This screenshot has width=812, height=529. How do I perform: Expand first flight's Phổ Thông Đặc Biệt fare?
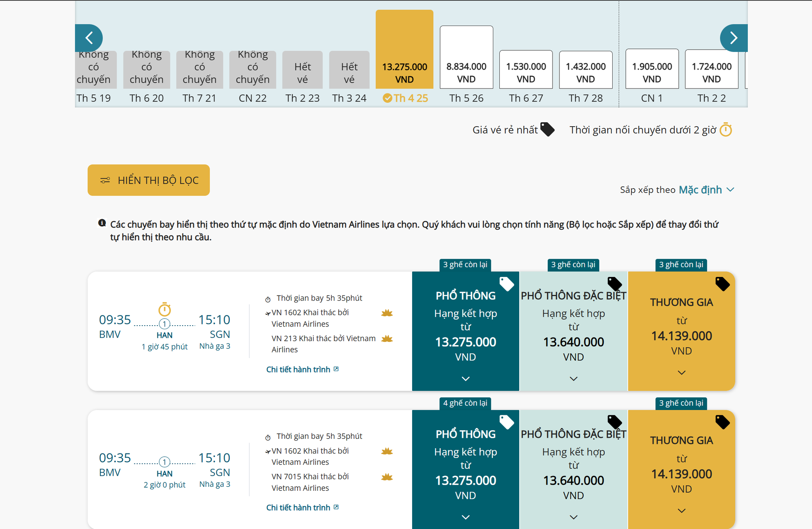[573, 378]
